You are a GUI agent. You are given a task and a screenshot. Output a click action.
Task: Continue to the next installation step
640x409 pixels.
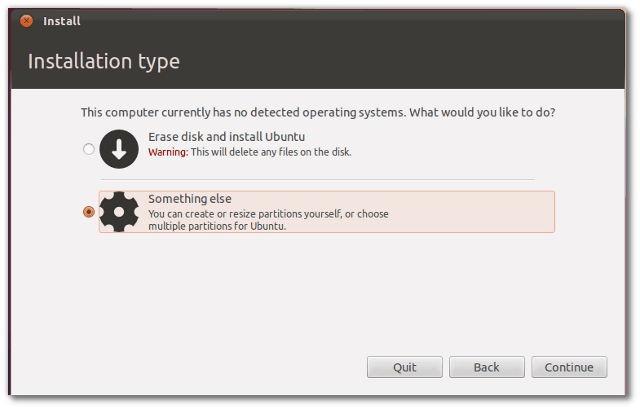569,367
